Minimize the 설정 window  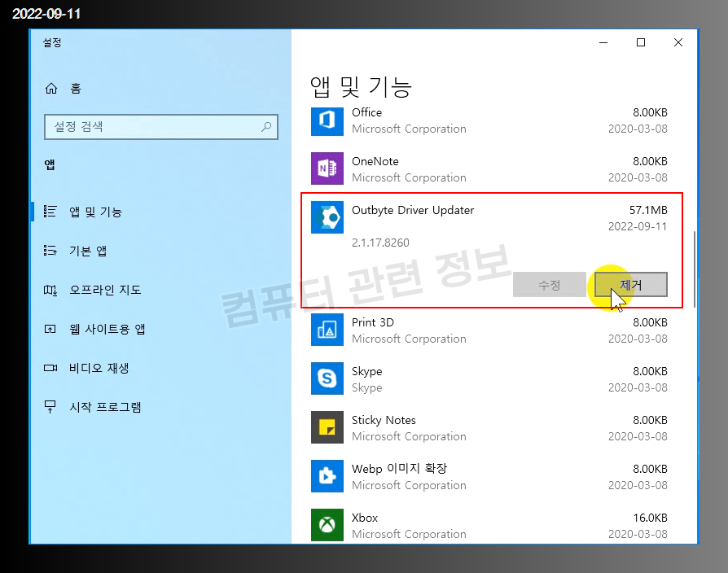(x=603, y=42)
